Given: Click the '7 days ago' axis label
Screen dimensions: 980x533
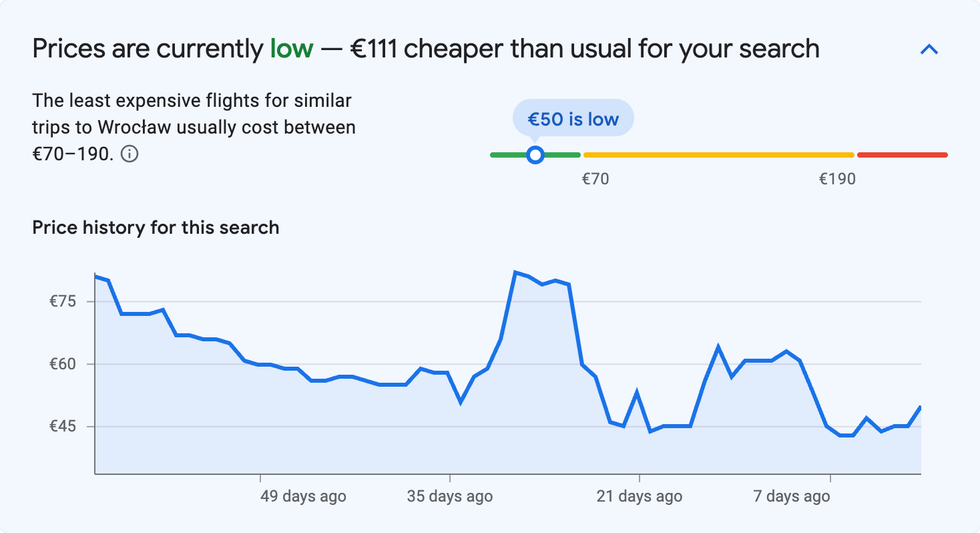Looking at the screenshot, I should pos(792,496).
